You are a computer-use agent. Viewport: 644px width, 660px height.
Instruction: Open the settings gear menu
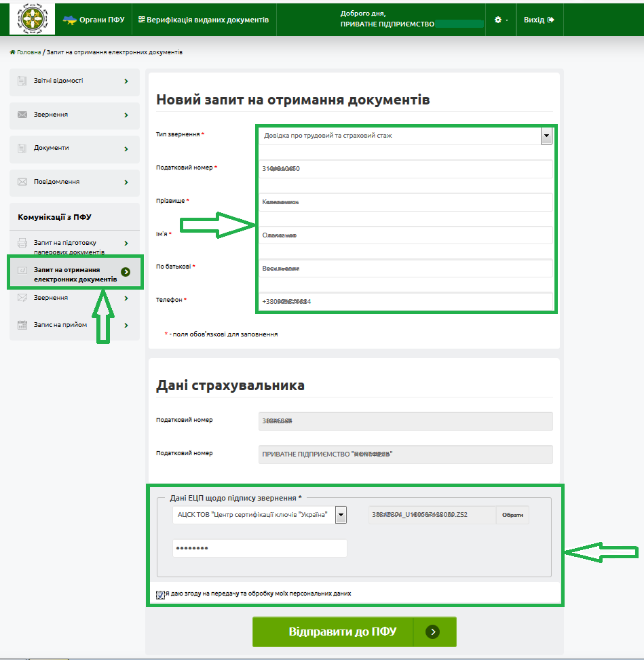[501, 20]
